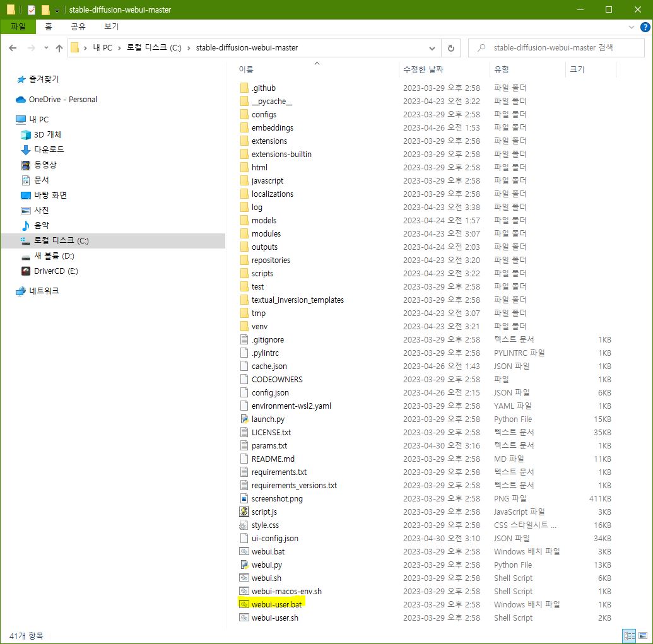Select the CODEOWNERS file name

(278, 379)
